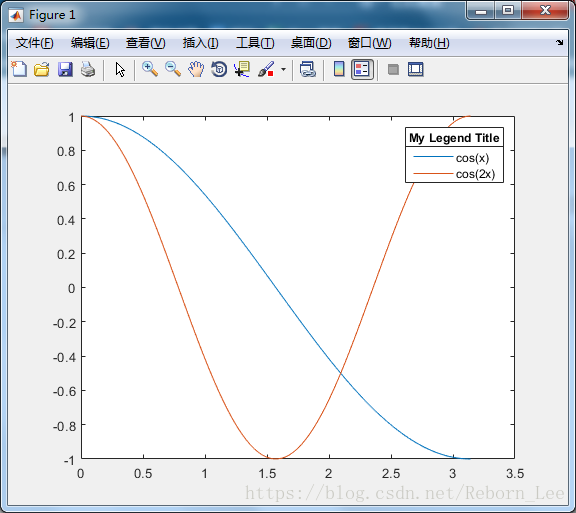This screenshot has width=576, height=513.
Task: Enable the Rotate 3D tool
Action: point(219,69)
